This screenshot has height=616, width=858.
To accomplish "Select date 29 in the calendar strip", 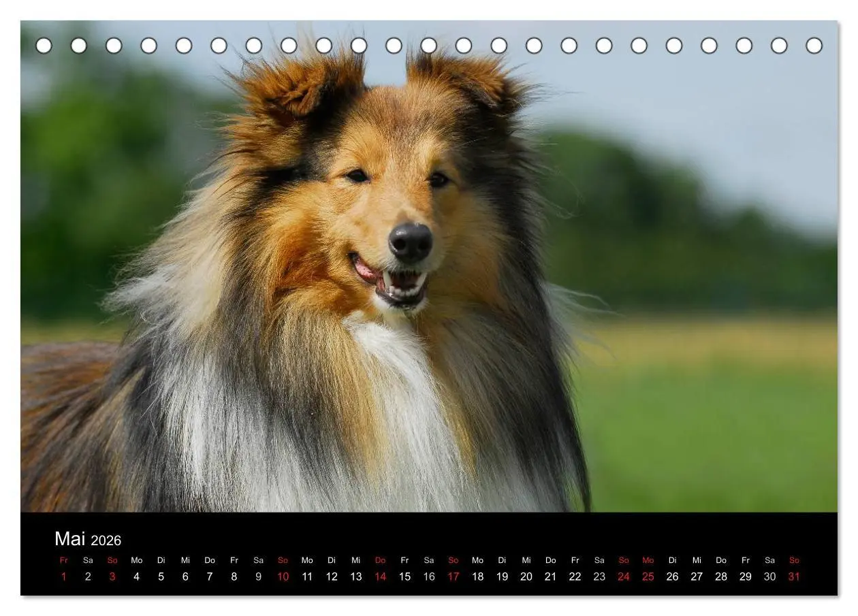I will 746,577.
